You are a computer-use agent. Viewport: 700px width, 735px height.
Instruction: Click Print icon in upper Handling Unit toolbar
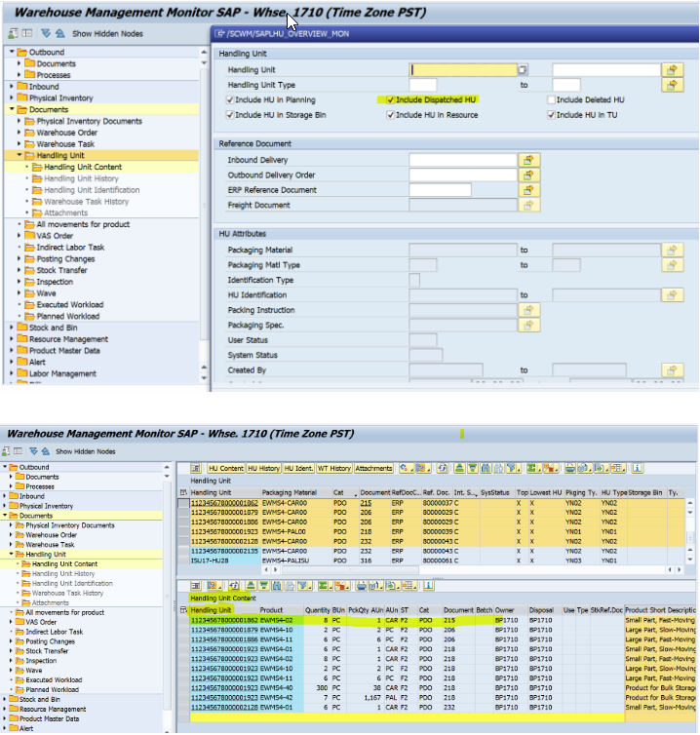pos(569,468)
